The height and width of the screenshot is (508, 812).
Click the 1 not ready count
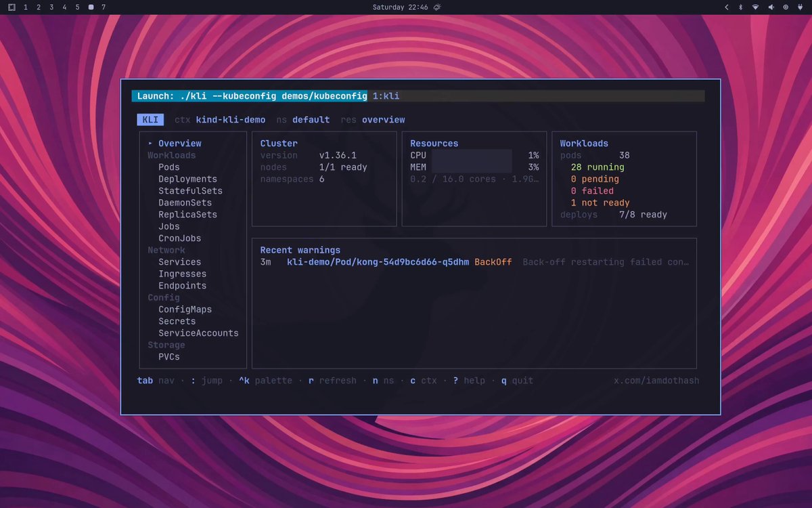pos(600,203)
